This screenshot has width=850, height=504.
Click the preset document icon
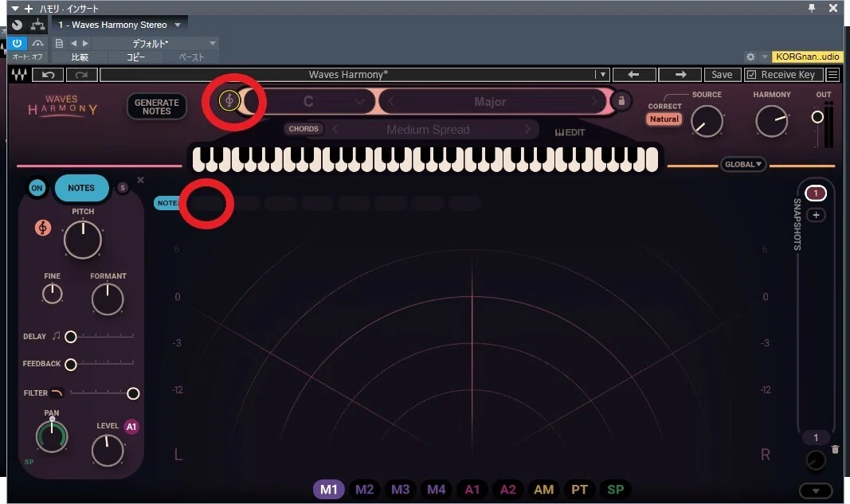coord(59,43)
